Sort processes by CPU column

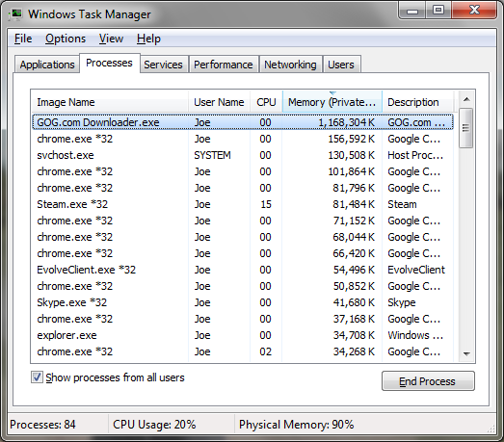[x=266, y=102]
